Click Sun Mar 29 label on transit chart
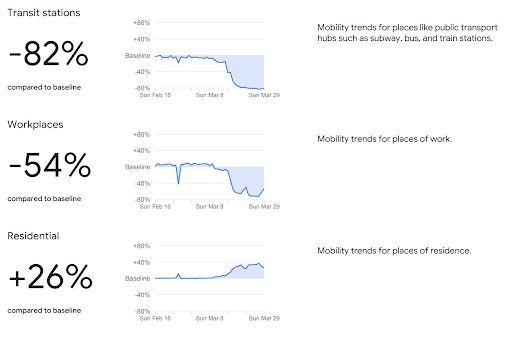This screenshot has width=512, height=360. tap(264, 95)
